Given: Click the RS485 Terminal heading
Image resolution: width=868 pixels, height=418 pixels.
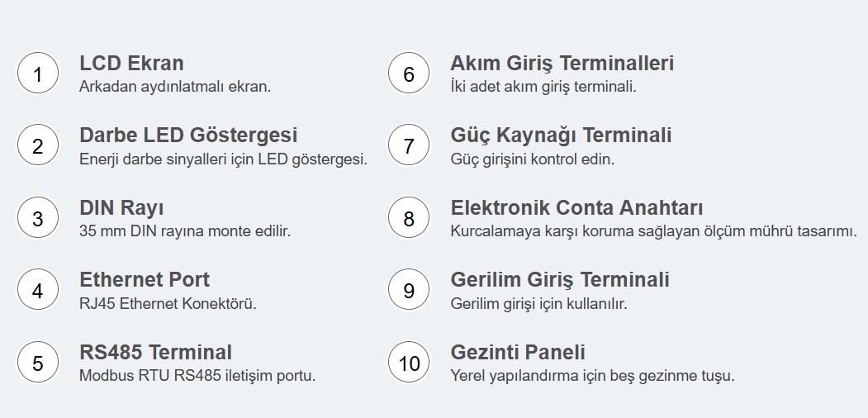Looking at the screenshot, I should (155, 352).
